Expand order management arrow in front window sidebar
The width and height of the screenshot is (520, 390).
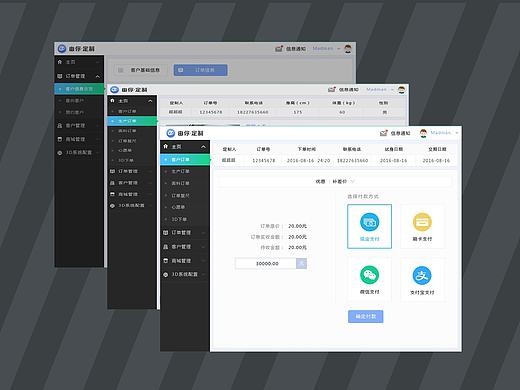[203, 233]
